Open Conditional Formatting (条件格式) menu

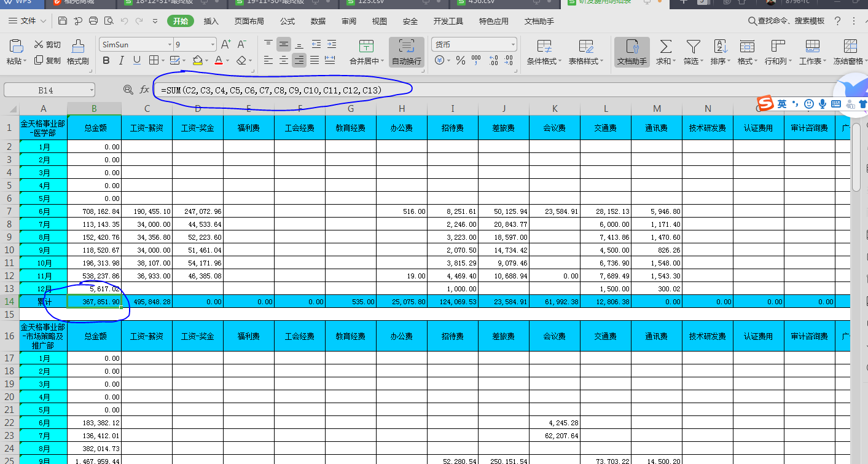click(544, 52)
